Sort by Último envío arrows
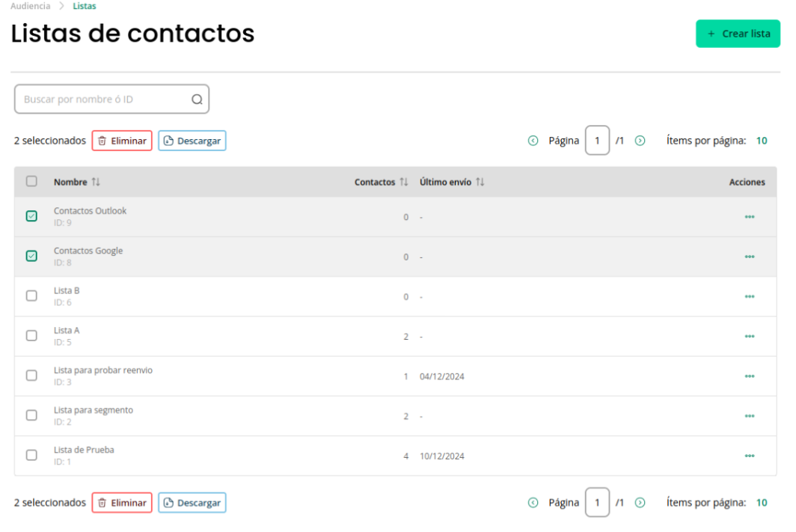The width and height of the screenshot is (796, 532). [480, 182]
